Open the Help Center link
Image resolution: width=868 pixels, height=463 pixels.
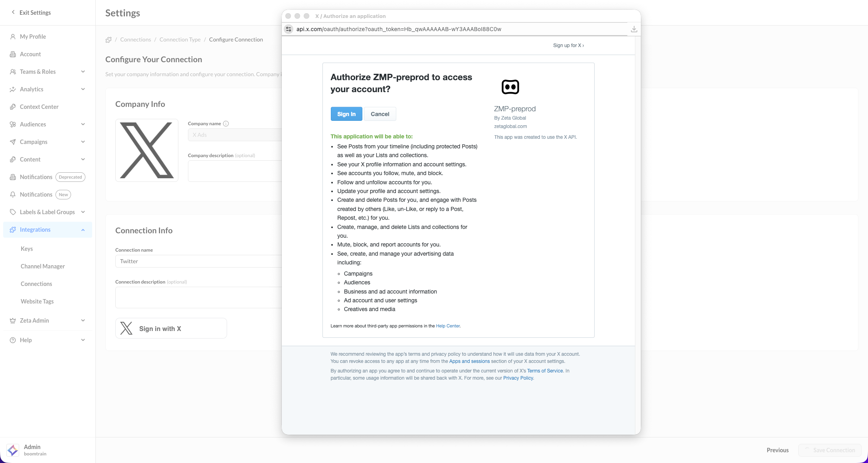pyautogui.click(x=448, y=326)
